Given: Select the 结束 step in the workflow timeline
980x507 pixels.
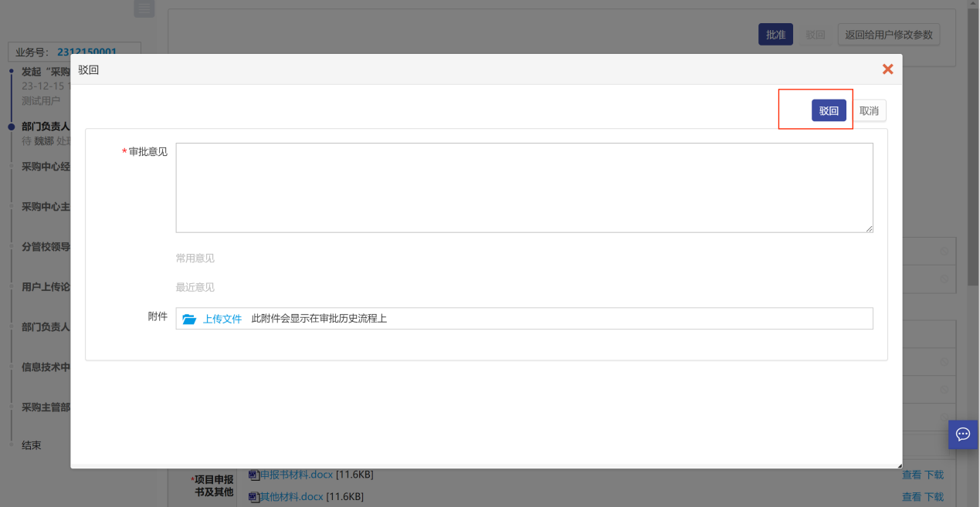Looking at the screenshot, I should coord(32,445).
